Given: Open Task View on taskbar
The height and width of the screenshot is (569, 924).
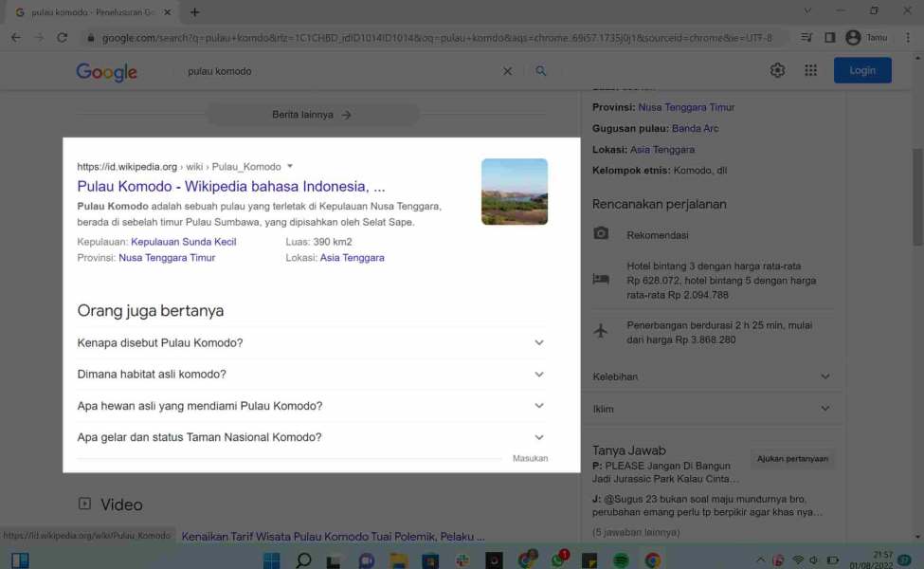Looking at the screenshot, I should (334, 560).
